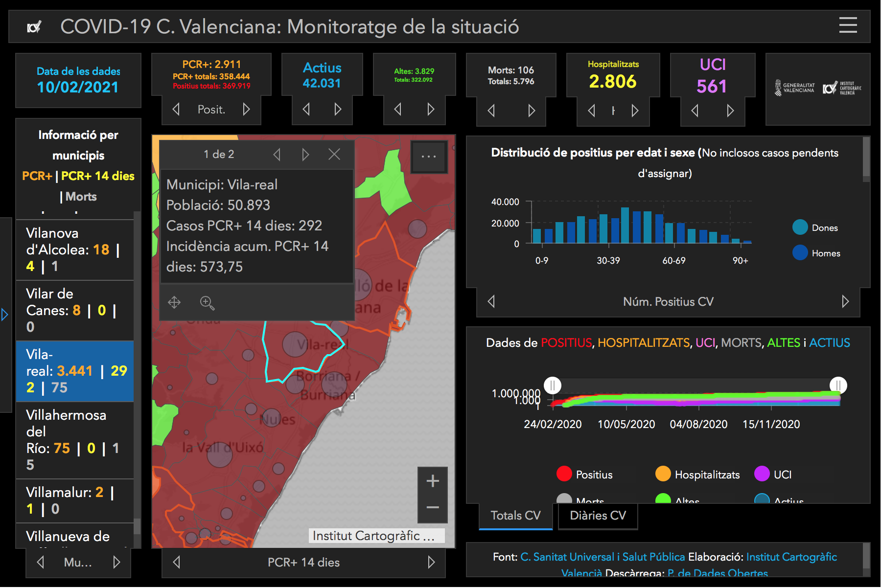Select the Totals CV tab
This screenshot has width=881, height=588.
coord(515,516)
